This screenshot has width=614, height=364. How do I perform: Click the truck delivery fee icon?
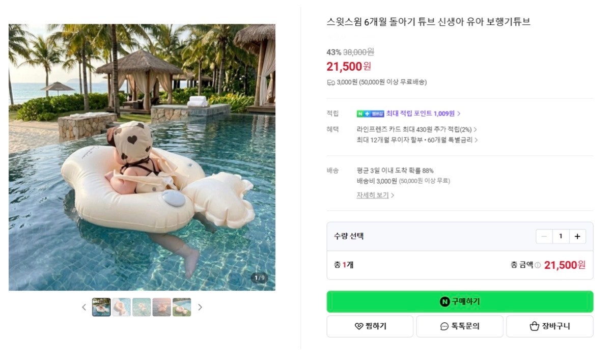coord(332,82)
